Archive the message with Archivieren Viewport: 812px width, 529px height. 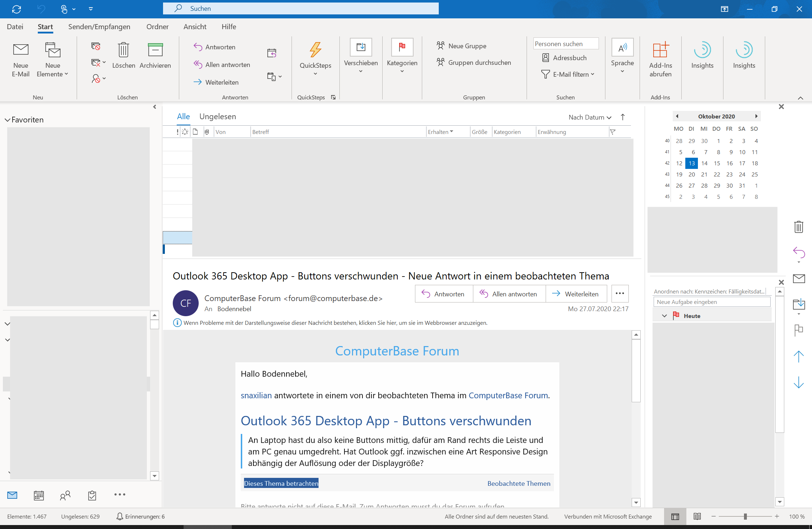tap(155, 56)
